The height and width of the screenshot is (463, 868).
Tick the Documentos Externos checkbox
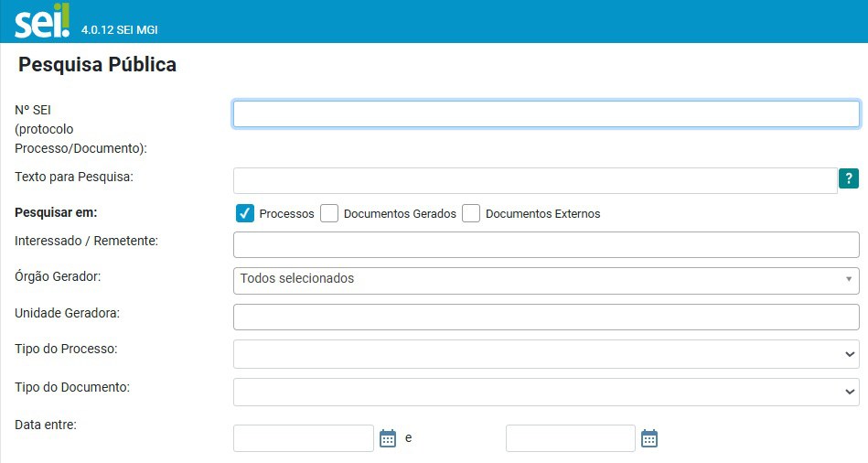coord(471,213)
